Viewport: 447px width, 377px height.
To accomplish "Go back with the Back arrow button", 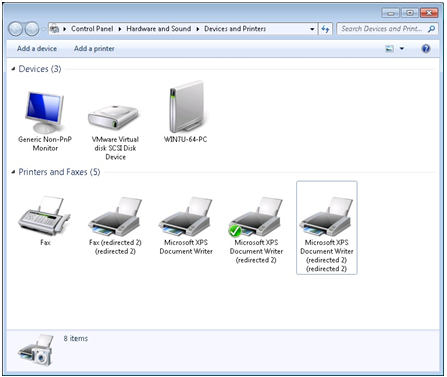I will [x=15, y=29].
